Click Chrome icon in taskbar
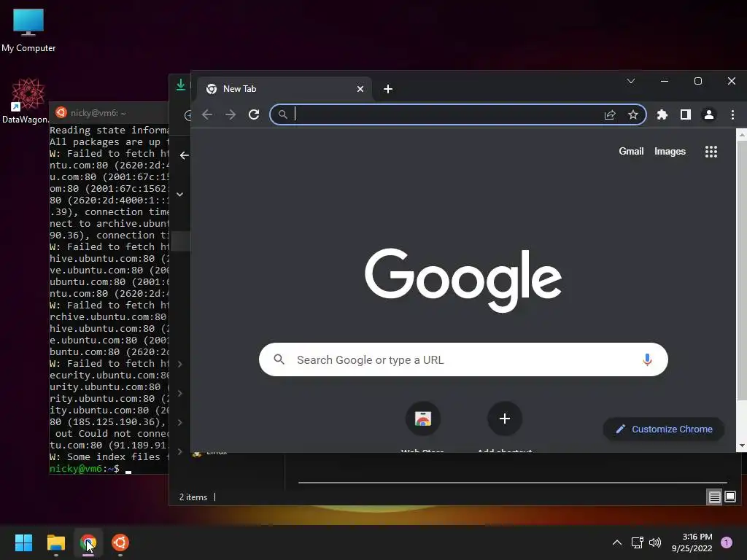 (x=88, y=542)
